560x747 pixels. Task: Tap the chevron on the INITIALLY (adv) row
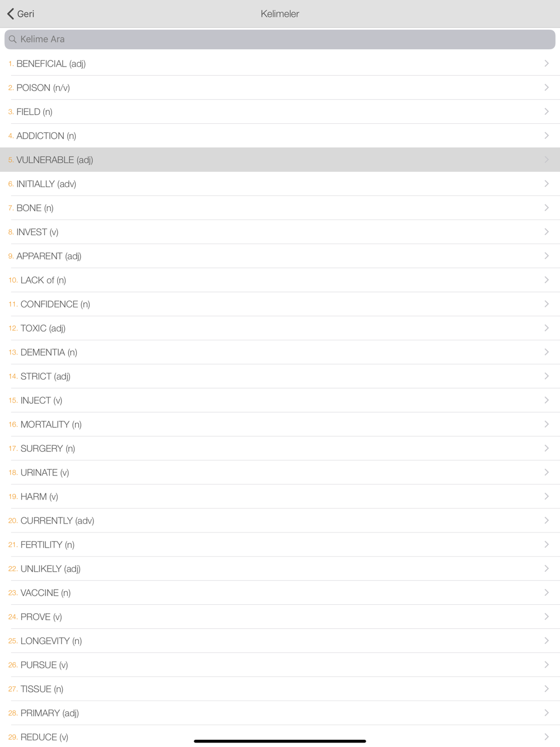click(x=547, y=184)
